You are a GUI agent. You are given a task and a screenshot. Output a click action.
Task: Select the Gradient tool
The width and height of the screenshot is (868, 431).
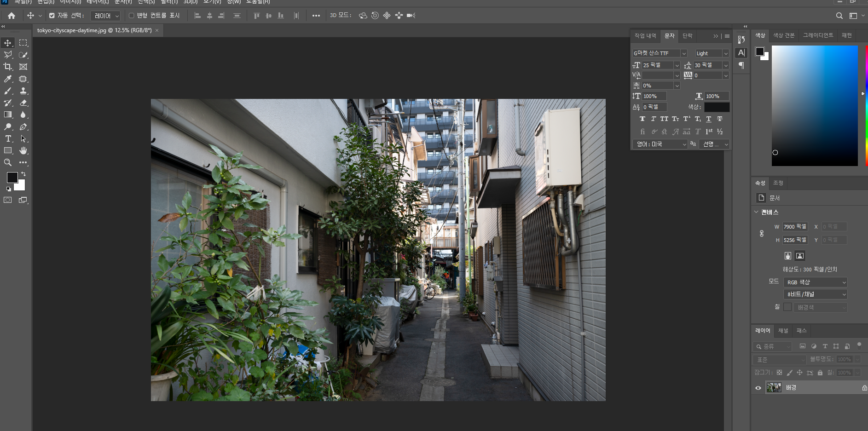click(8, 115)
